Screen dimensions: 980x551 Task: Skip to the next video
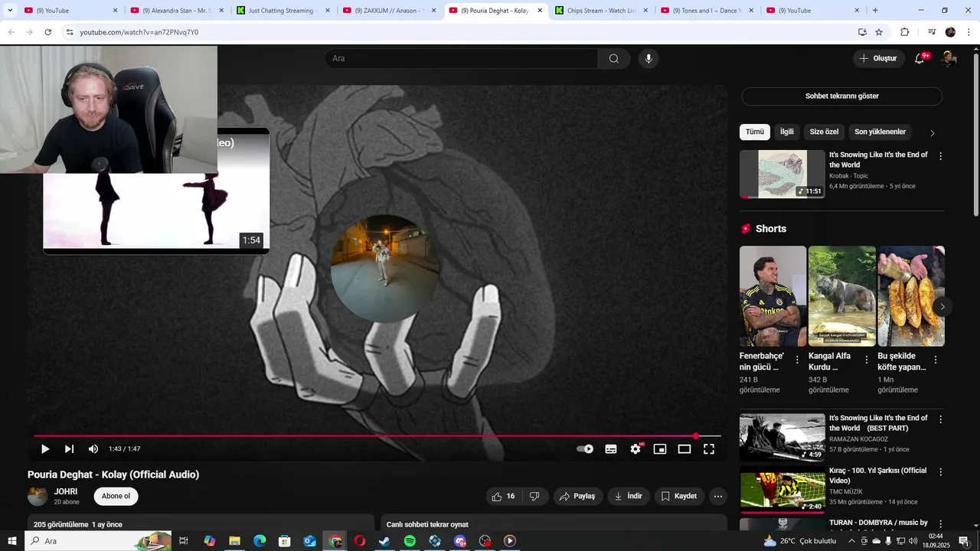click(69, 449)
